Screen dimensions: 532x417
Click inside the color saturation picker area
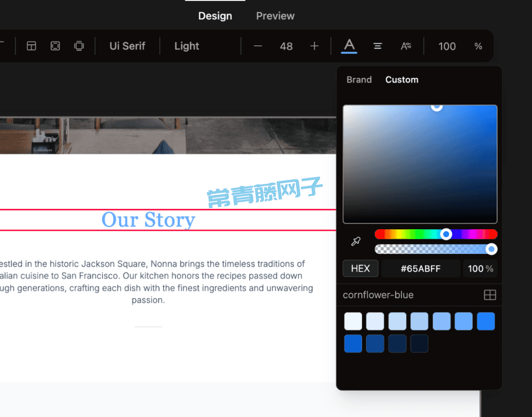(x=420, y=164)
